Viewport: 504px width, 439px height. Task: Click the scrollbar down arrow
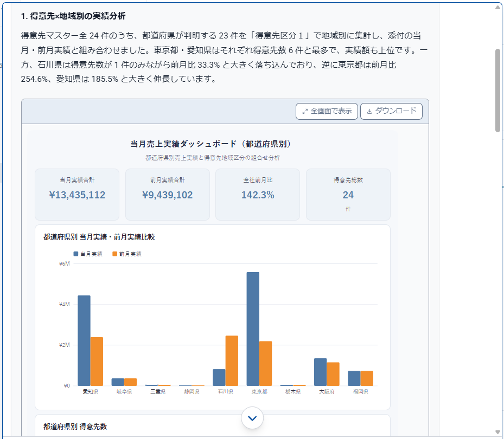tap(497, 432)
